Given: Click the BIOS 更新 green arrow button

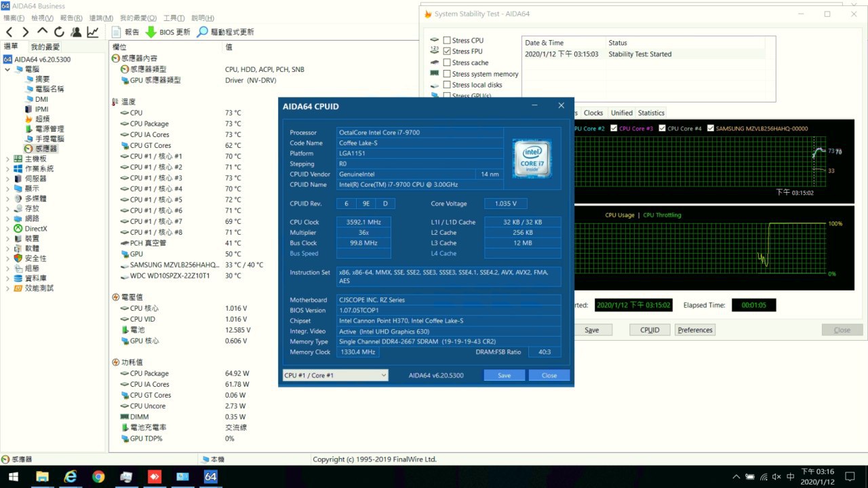Looking at the screenshot, I should click(168, 32).
